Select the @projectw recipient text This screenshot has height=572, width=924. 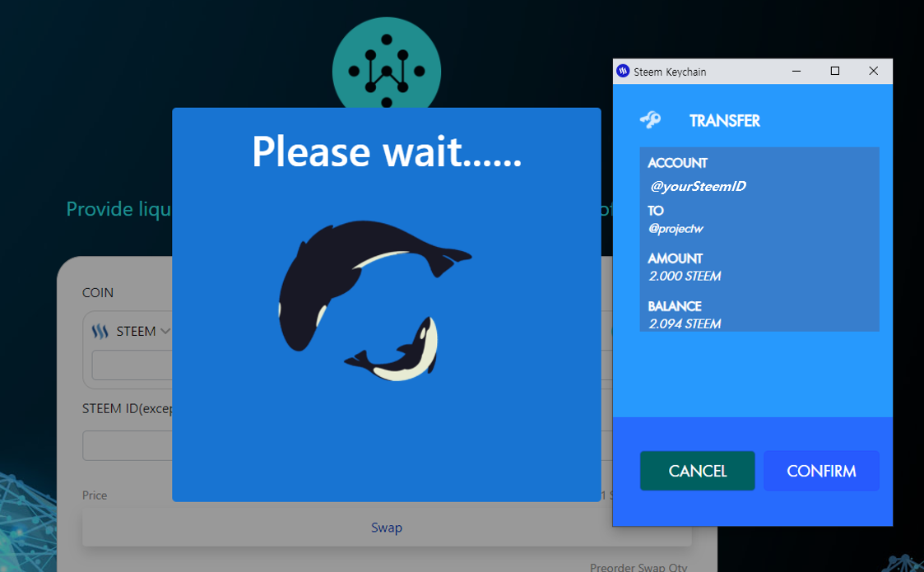pyautogui.click(x=676, y=229)
